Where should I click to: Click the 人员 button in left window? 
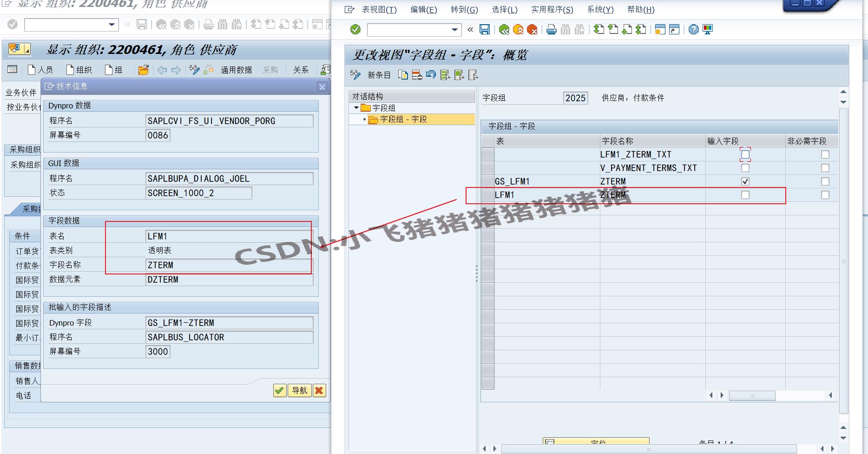coord(40,70)
